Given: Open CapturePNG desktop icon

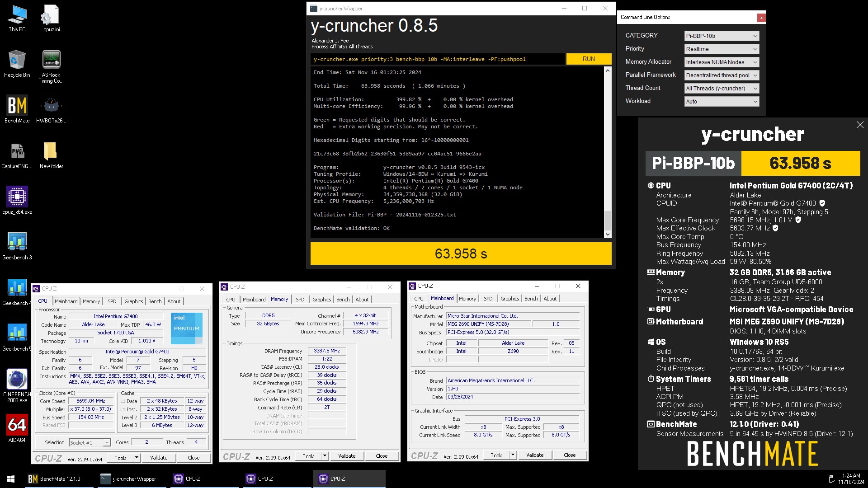Looking at the screenshot, I should coord(17,155).
